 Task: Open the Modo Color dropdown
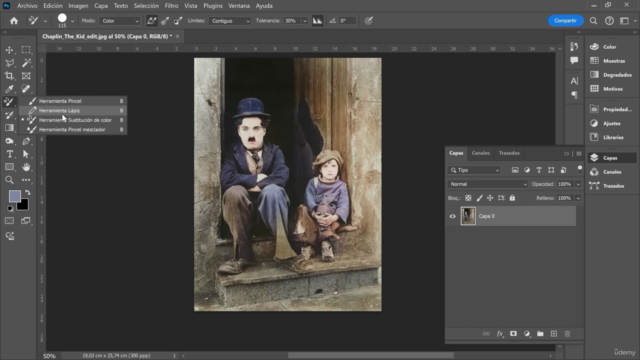pyautogui.click(x=120, y=21)
